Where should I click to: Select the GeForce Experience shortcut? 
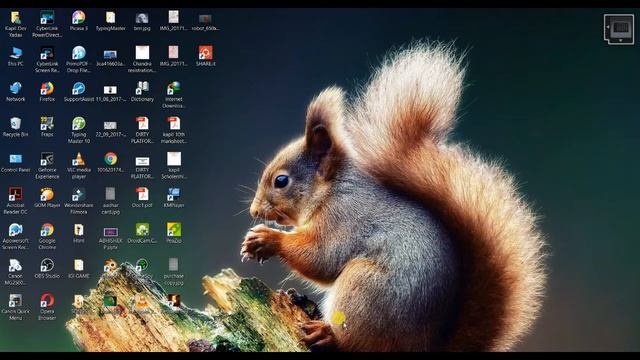click(47, 166)
